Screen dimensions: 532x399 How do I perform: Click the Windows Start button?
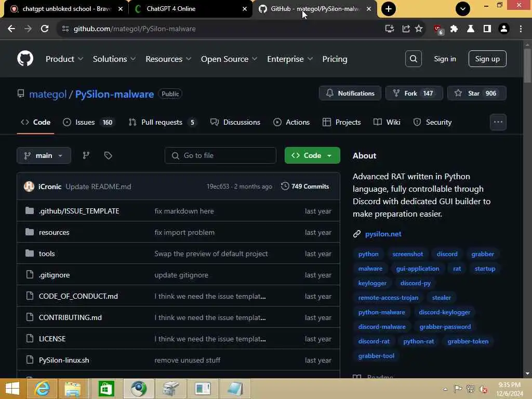coord(12,389)
